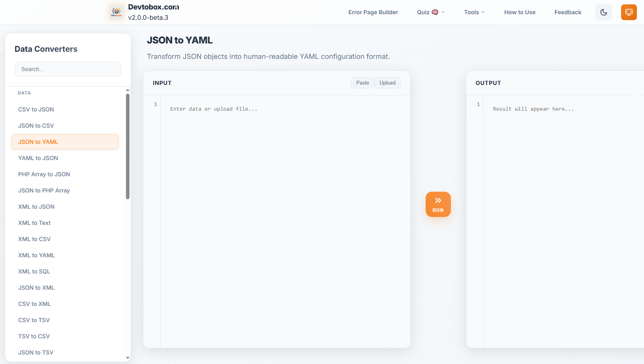Image resolution: width=644 pixels, height=364 pixels.
Task: Expand the Tools dropdown
Action: pyautogui.click(x=474, y=12)
